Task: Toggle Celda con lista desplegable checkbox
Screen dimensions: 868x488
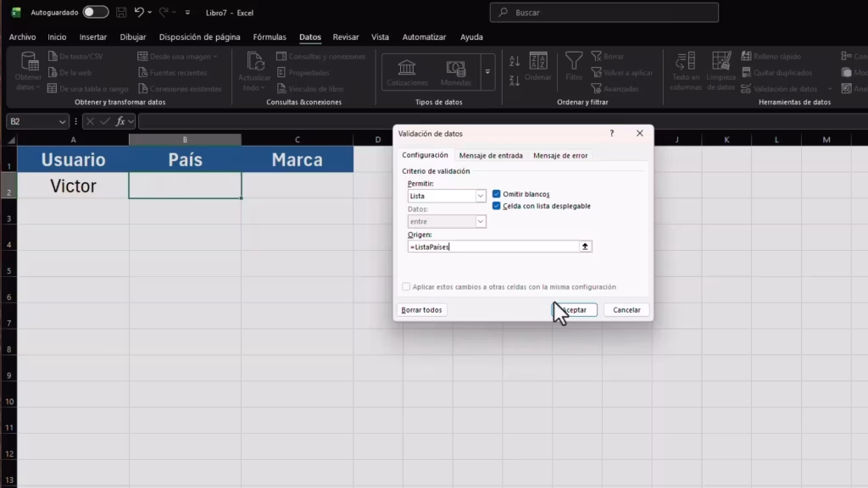Action: coord(497,206)
